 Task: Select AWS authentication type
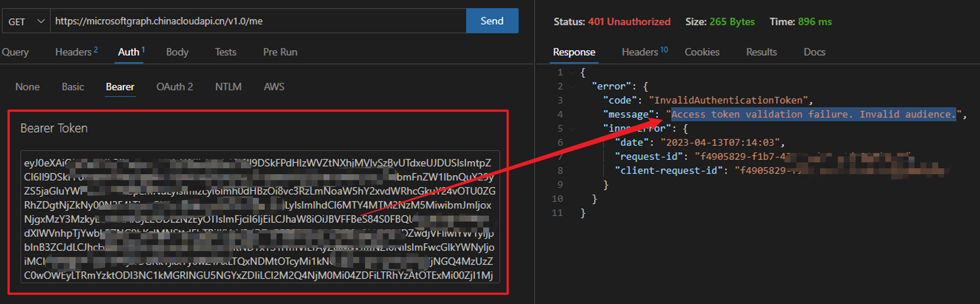[x=274, y=87]
